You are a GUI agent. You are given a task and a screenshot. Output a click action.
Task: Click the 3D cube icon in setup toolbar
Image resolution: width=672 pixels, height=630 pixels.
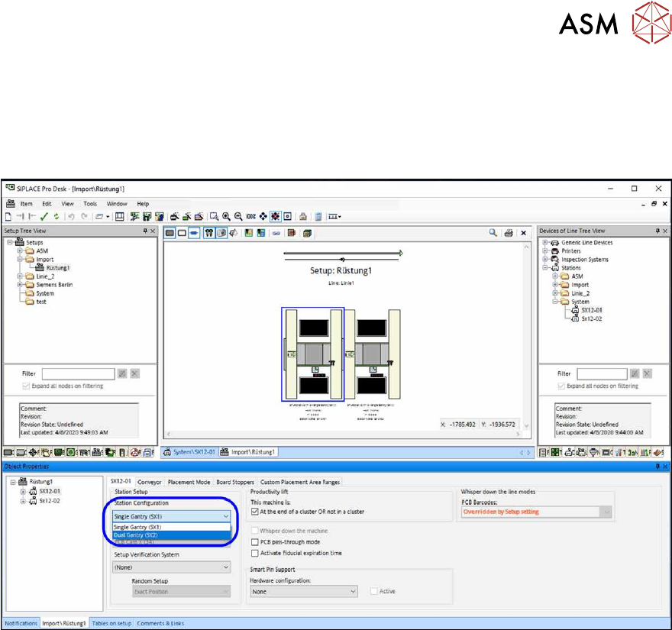307,233
